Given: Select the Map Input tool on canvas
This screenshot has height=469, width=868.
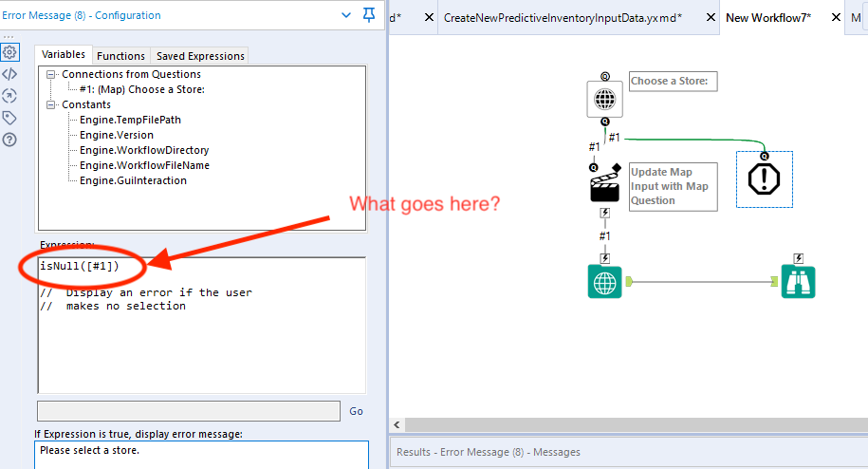Looking at the screenshot, I should [604, 282].
